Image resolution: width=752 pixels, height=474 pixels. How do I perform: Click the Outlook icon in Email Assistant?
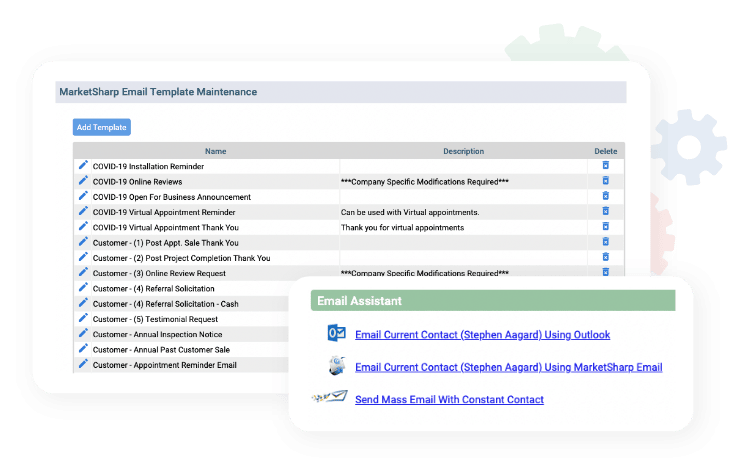tap(337, 333)
